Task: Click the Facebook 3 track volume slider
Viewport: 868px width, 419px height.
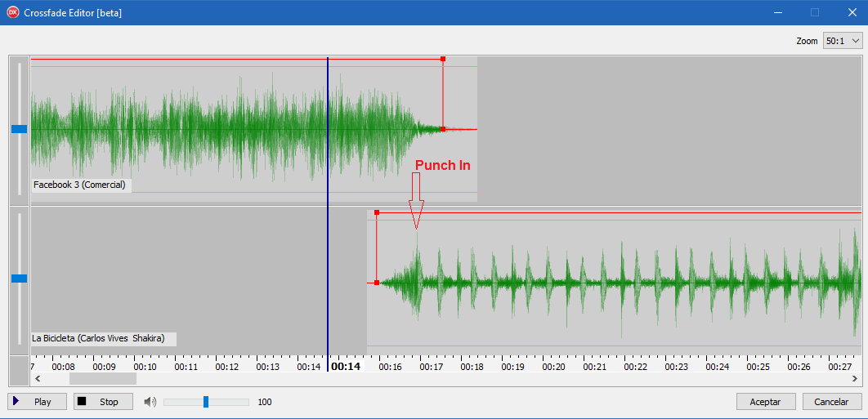Action: click(20, 129)
